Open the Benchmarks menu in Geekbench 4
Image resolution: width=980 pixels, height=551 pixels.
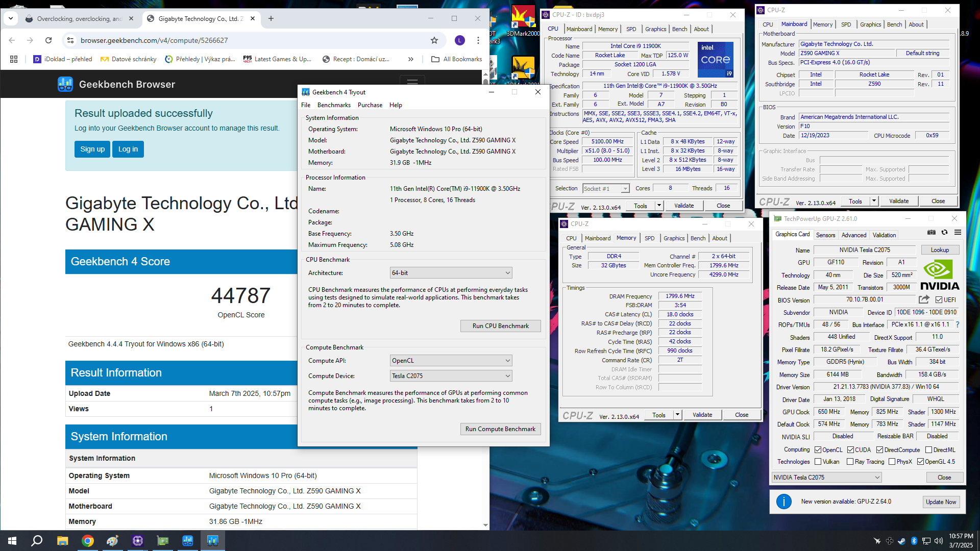point(334,105)
